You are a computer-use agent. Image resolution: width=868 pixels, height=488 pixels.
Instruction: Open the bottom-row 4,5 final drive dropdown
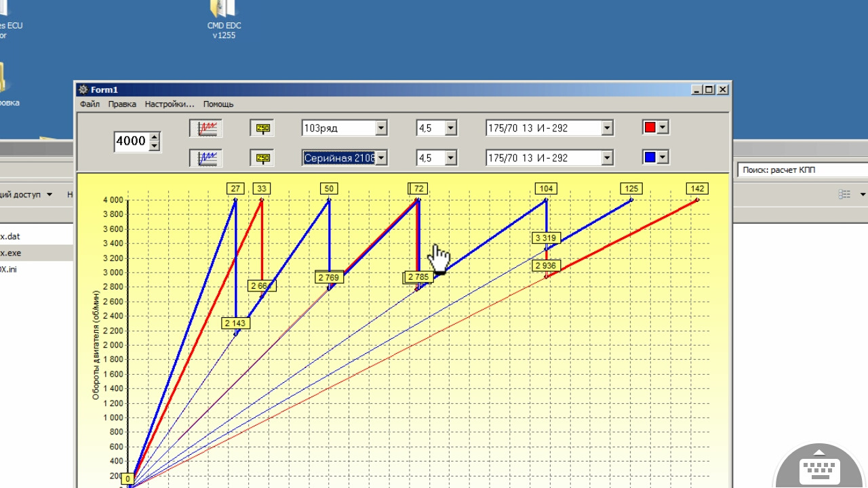pos(451,158)
